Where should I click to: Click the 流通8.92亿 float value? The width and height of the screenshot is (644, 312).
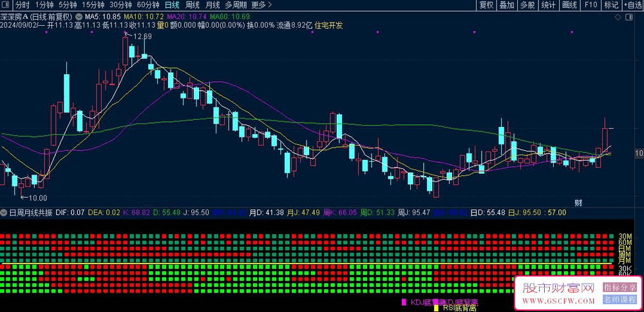tap(294, 25)
